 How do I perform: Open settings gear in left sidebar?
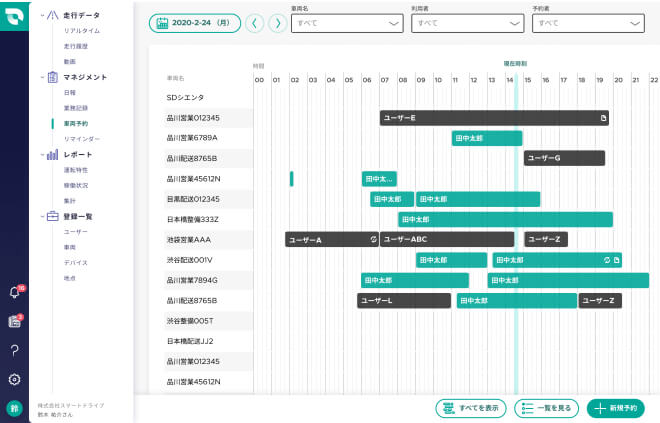coord(14,379)
